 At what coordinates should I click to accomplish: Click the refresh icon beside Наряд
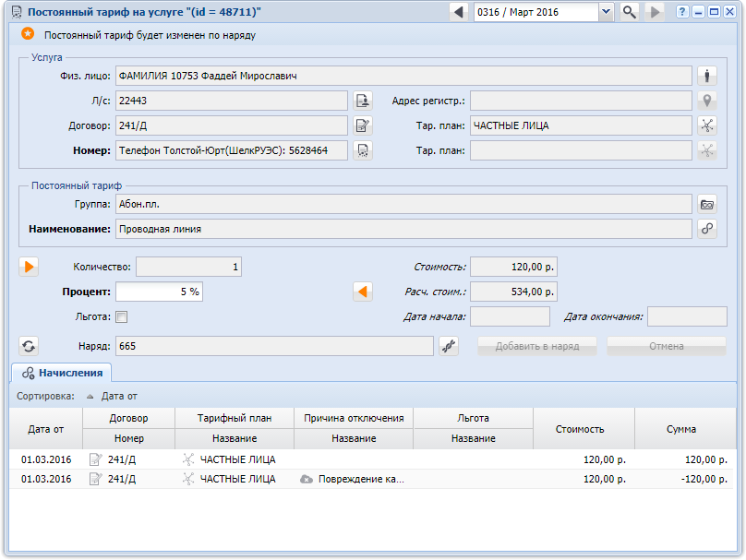click(29, 346)
